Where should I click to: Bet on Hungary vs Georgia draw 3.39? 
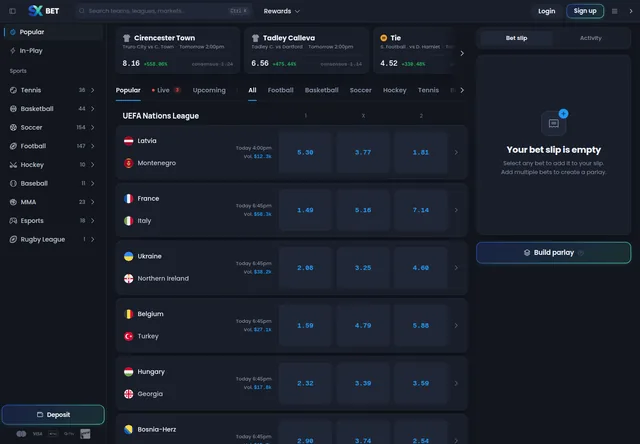coord(363,383)
